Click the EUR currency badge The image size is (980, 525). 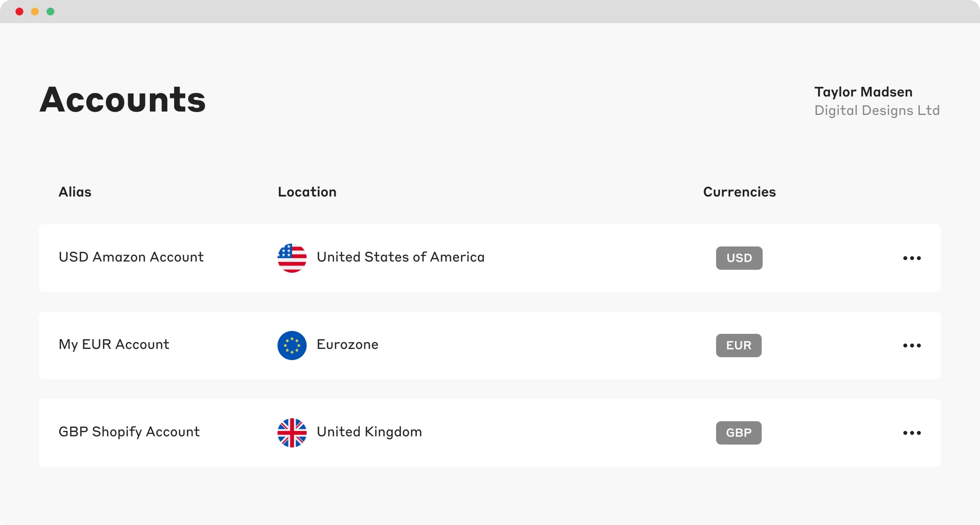tap(739, 345)
